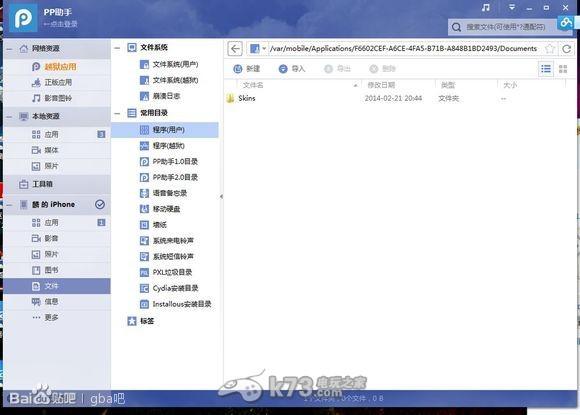Open Cydia安装目录
The image size is (580, 415).
(x=169, y=288)
